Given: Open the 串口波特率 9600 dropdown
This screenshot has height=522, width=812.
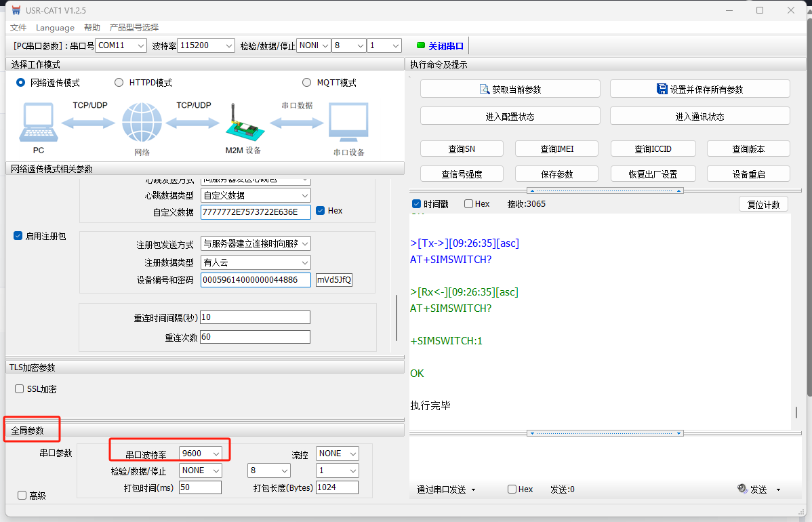Looking at the screenshot, I should pyautogui.click(x=201, y=453).
